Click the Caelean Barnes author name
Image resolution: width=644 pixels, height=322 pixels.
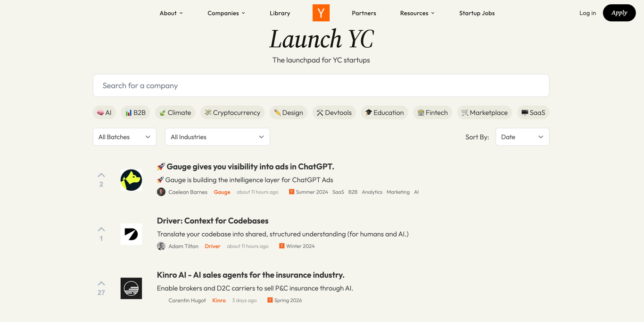pyautogui.click(x=188, y=192)
